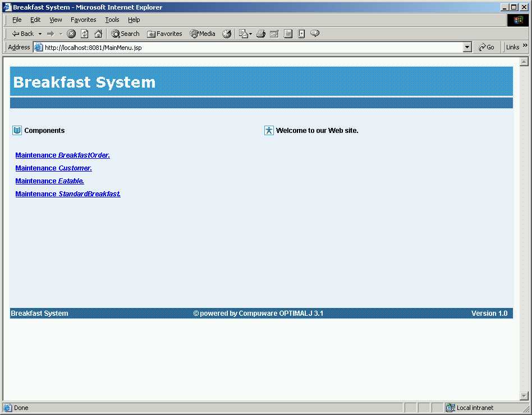Image resolution: width=532 pixels, height=415 pixels.
Task: Open Maintenance BreakfastOrder link
Action: click(x=62, y=155)
